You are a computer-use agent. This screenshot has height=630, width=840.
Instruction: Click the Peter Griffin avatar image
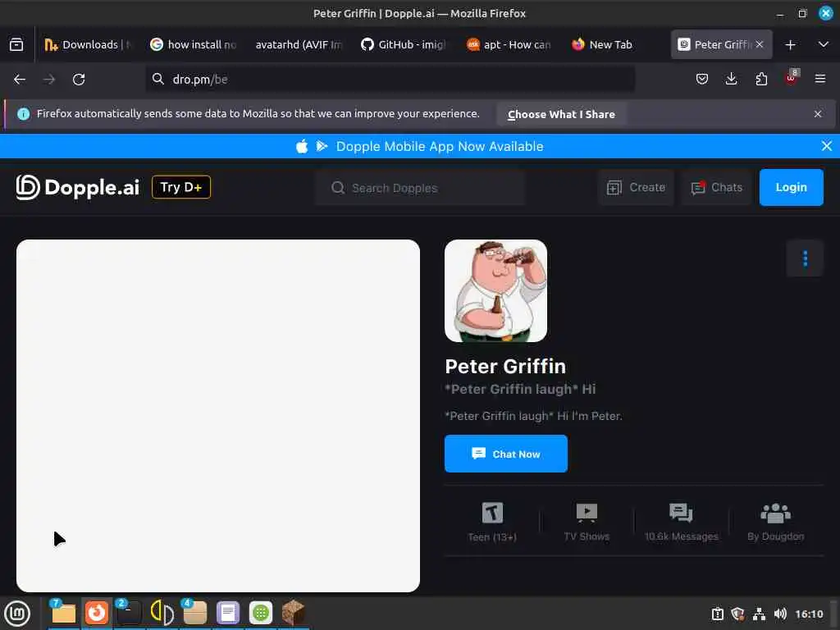495,291
